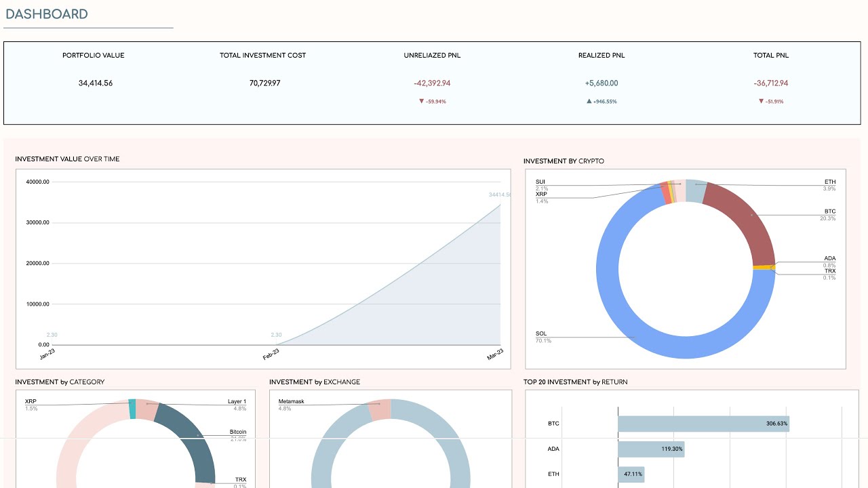Click the realized gain value +5,680.00
The width and height of the screenshot is (868, 488).
pyautogui.click(x=601, y=83)
